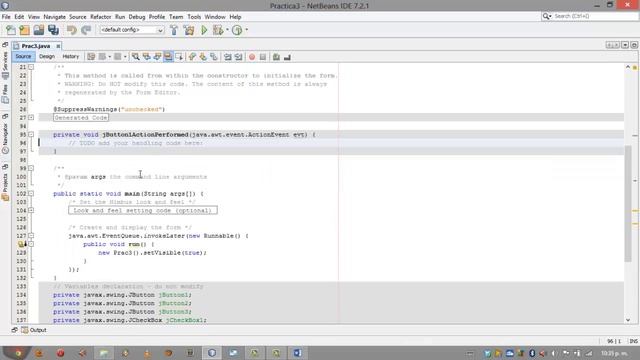Open the File menu

coord(6,17)
